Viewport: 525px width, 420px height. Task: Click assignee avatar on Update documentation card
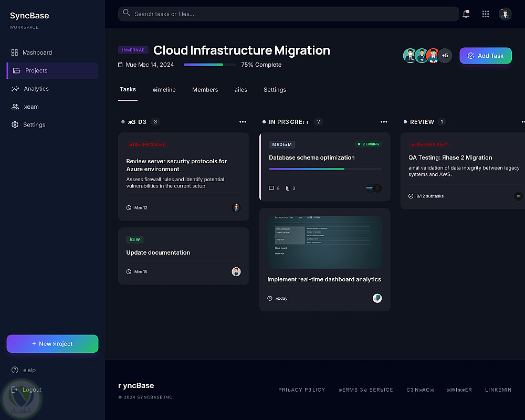(236, 271)
